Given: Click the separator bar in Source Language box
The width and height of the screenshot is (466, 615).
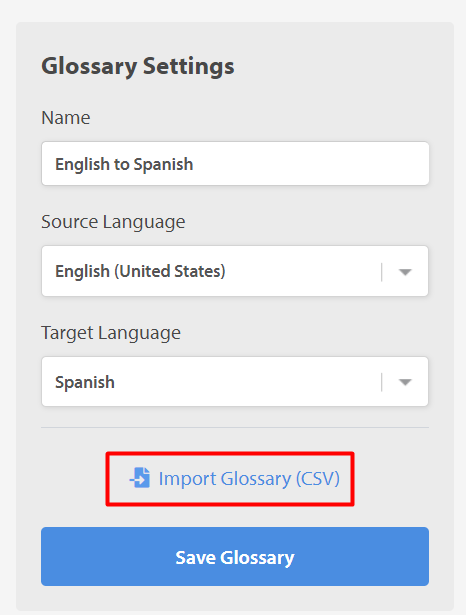Looking at the screenshot, I should click(x=381, y=272).
